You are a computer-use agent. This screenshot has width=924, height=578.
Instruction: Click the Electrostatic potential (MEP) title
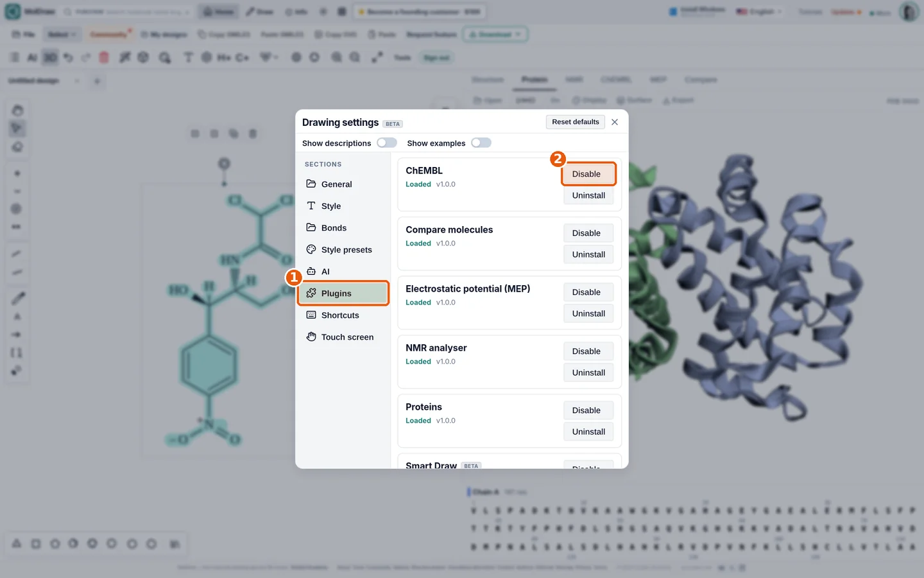pos(468,289)
